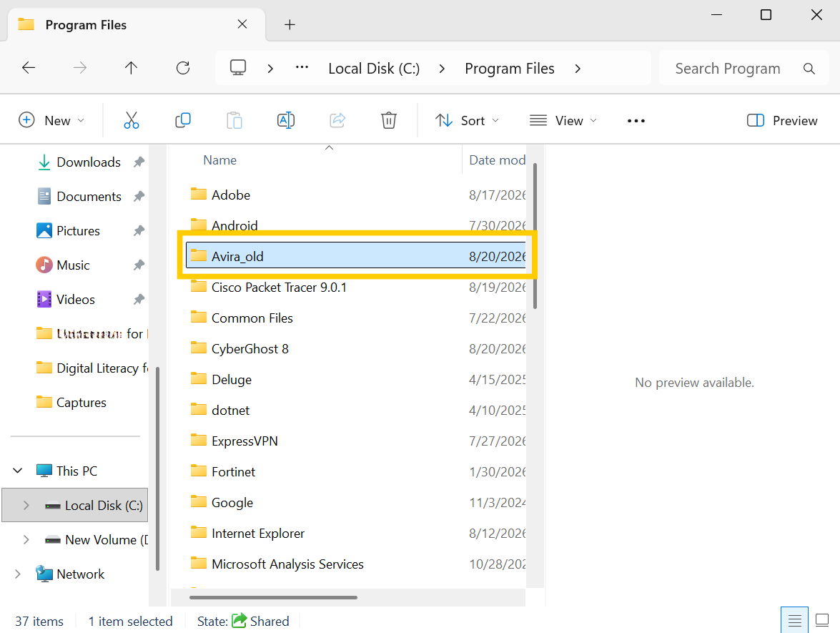Click the horizontal scrollbar under file list
The width and height of the screenshot is (840, 633).
click(273, 597)
